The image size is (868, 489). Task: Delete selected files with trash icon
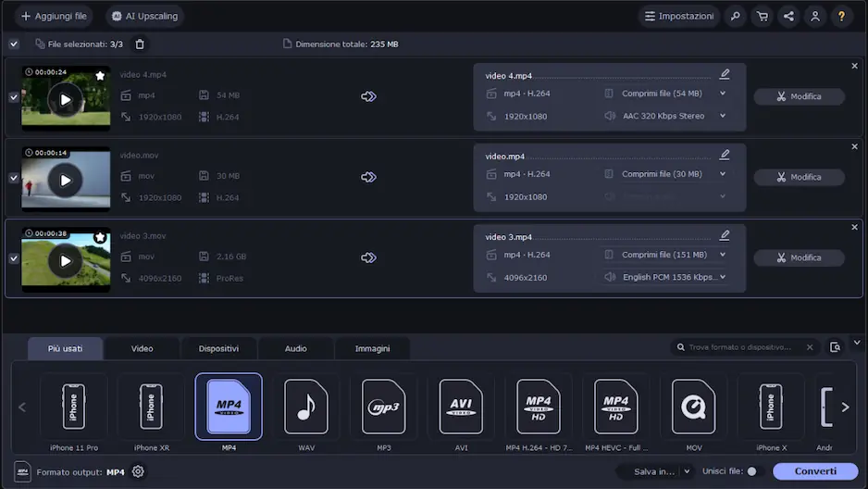pos(140,44)
